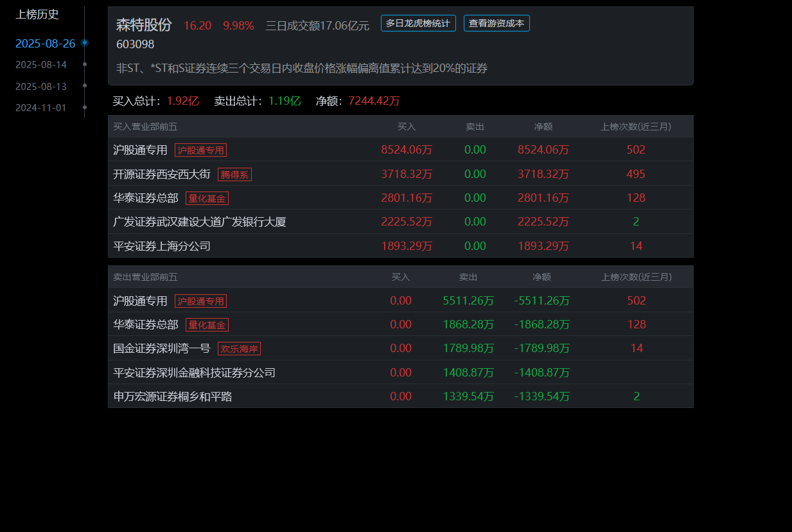Click the 上榜历史 heading
This screenshot has height=532, width=792.
pos(37,14)
